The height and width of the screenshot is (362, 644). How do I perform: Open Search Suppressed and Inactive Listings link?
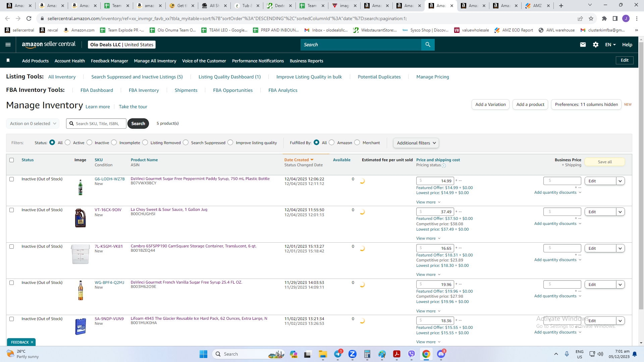(x=137, y=77)
